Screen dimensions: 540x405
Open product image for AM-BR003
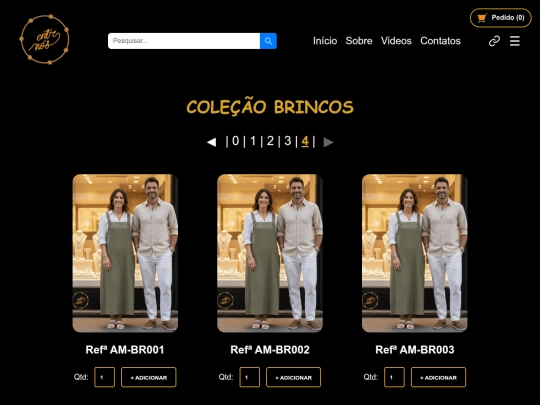pos(415,253)
